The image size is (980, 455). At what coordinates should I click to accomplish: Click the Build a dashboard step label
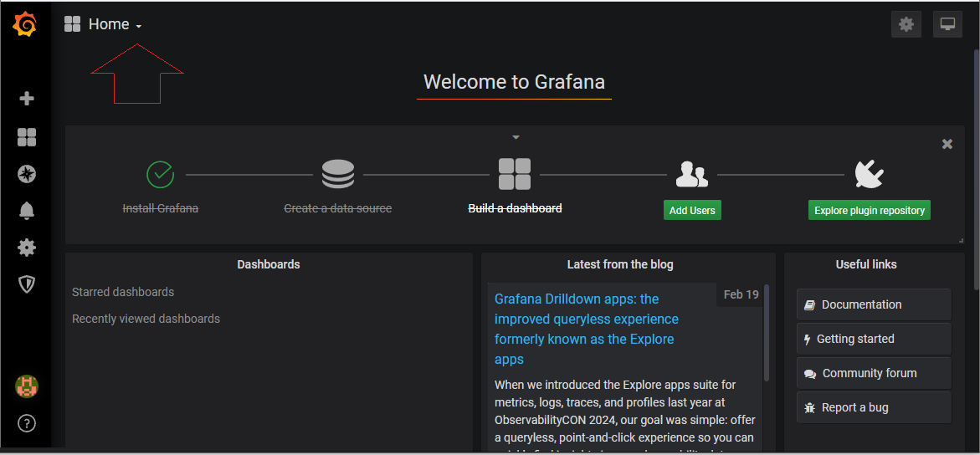tap(515, 208)
